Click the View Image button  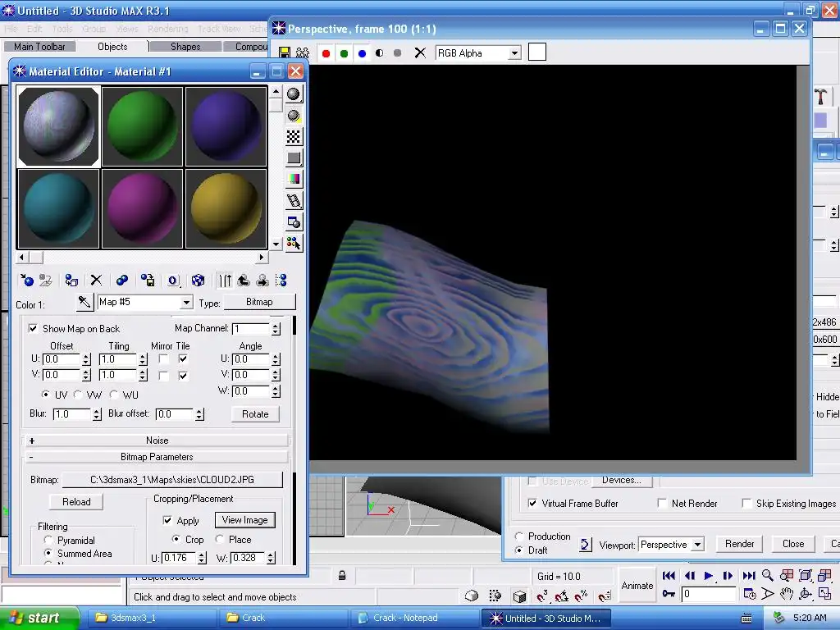[x=244, y=520]
